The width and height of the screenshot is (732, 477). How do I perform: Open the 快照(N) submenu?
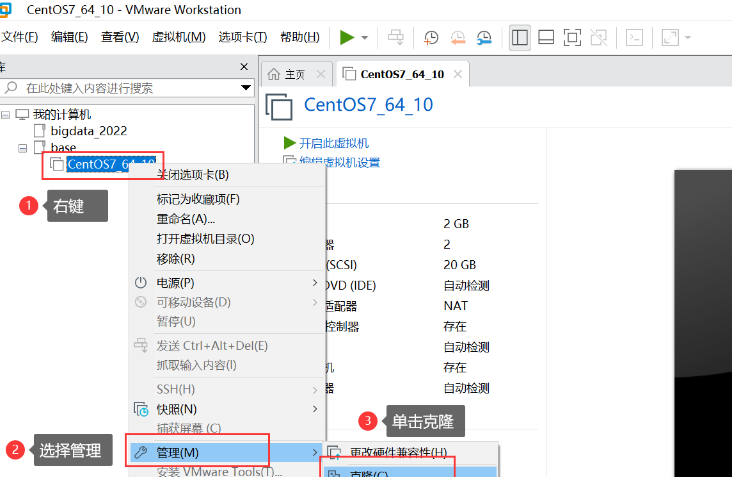click(x=227, y=409)
